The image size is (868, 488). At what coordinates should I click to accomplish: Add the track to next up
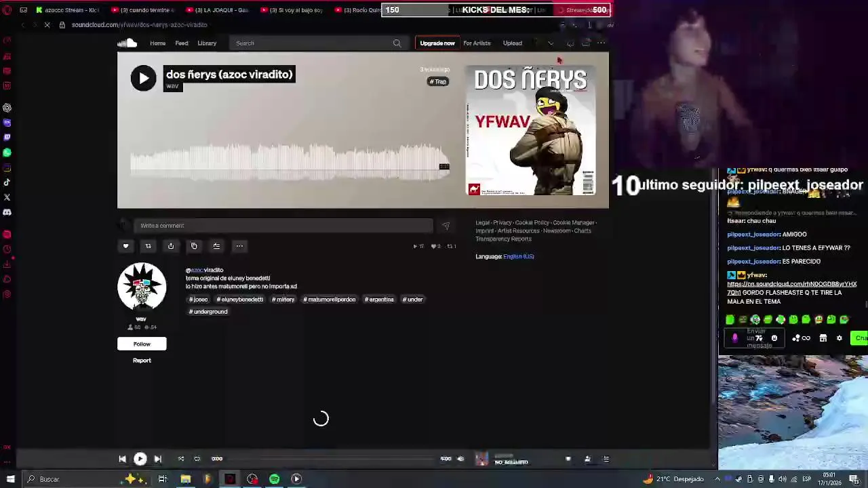tap(216, 246)
